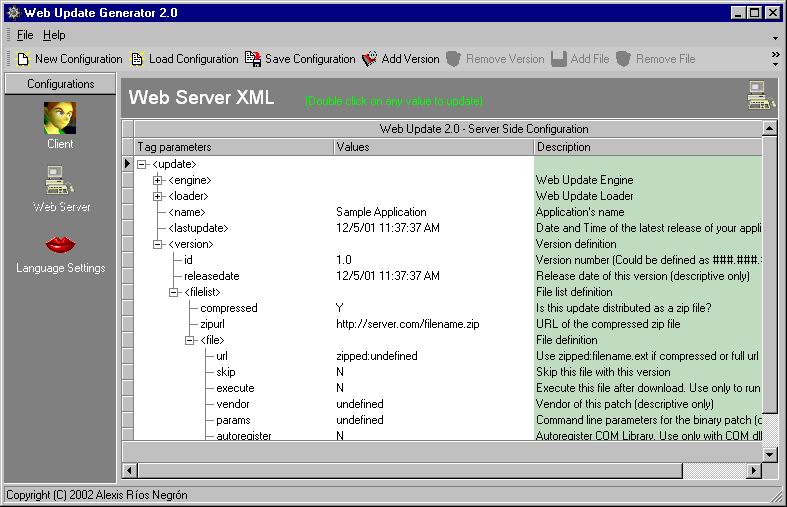
Task: Click the server computer icon in header
Action: tap(761, 96)
